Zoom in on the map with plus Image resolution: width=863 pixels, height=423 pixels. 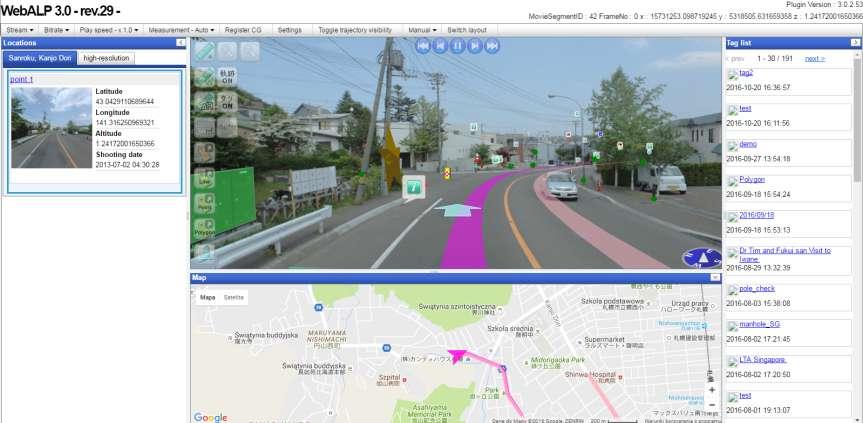click(x=712, y=389)
